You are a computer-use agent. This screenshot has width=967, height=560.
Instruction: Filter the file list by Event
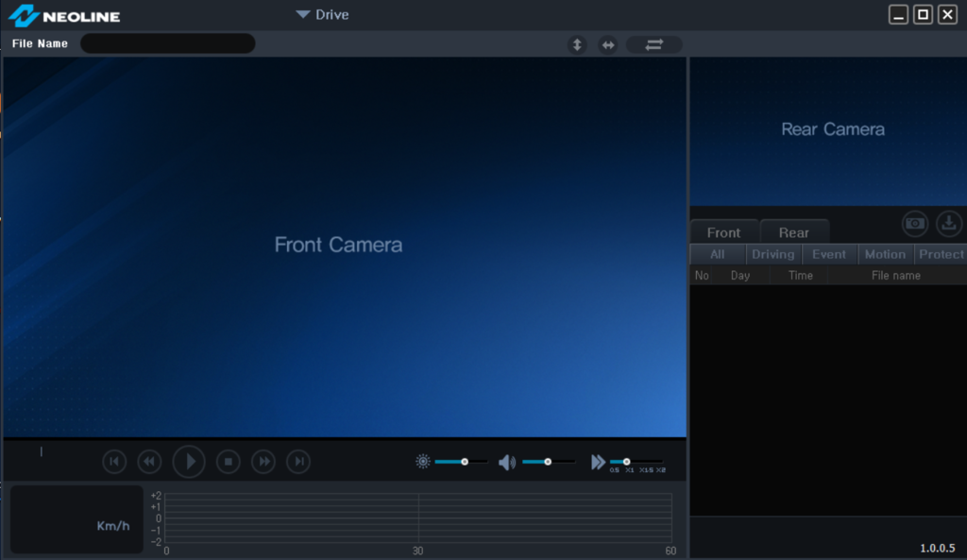click(x=829, y=254)
